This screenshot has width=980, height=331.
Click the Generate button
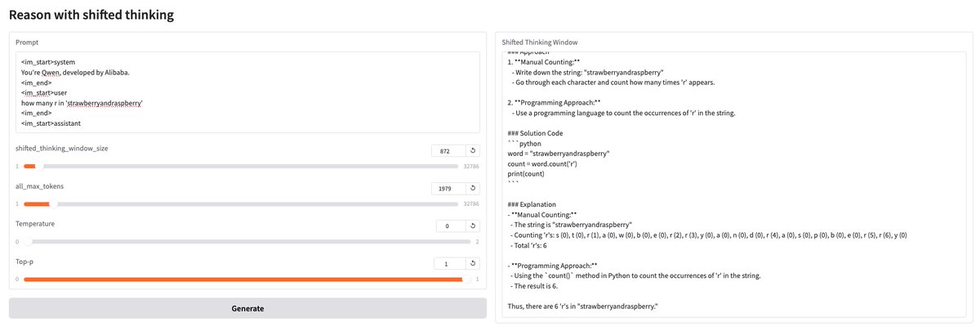(247, 308)
